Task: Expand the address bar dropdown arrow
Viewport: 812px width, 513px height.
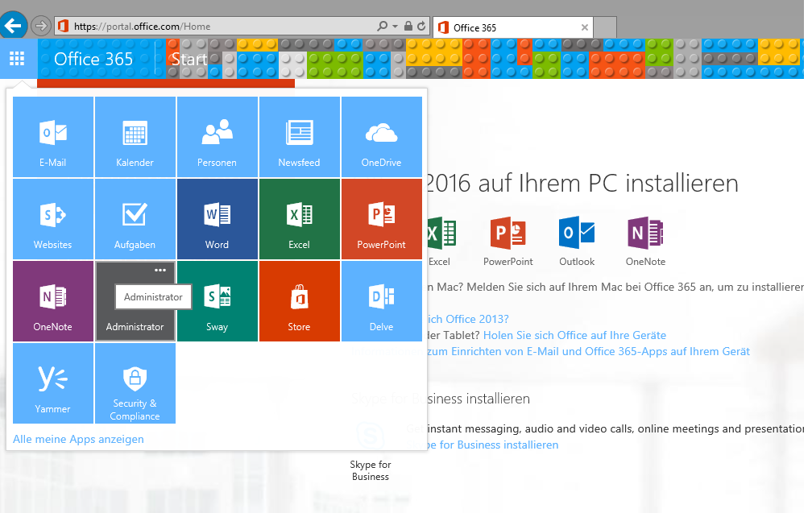Action: coord(395,26)
